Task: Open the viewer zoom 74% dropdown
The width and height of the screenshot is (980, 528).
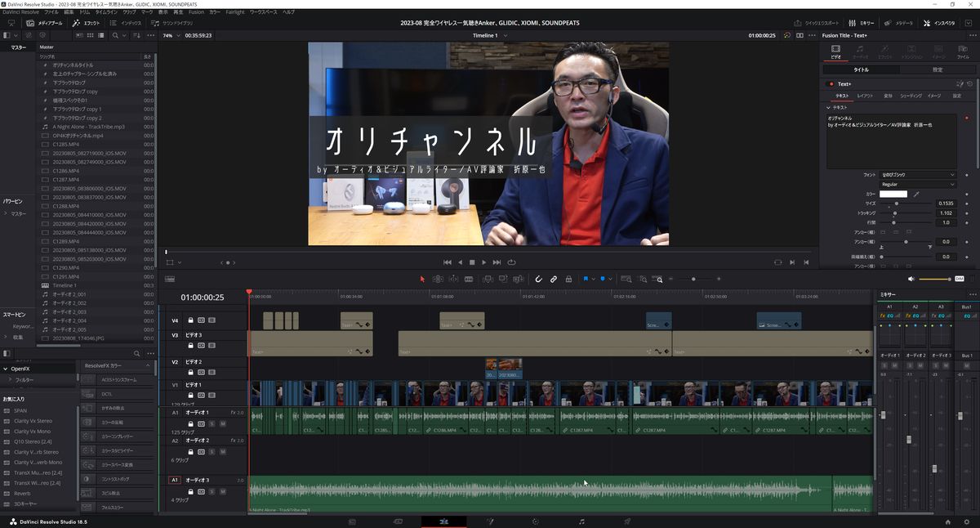Action: tap(170, 36)
